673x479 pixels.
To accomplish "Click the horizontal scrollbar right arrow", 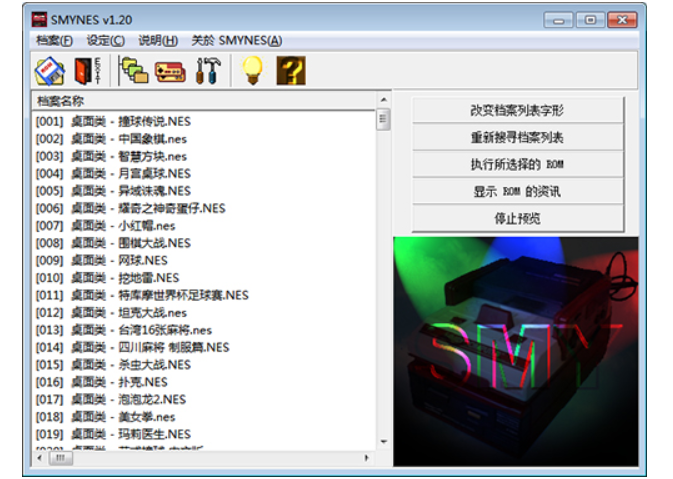I will (x=368, y=457).
